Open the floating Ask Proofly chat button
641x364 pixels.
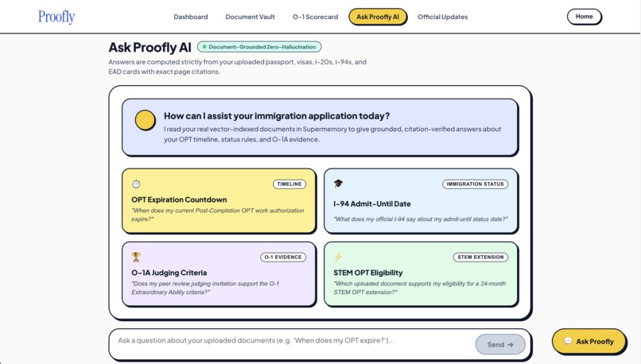click(x=589, y=341)
